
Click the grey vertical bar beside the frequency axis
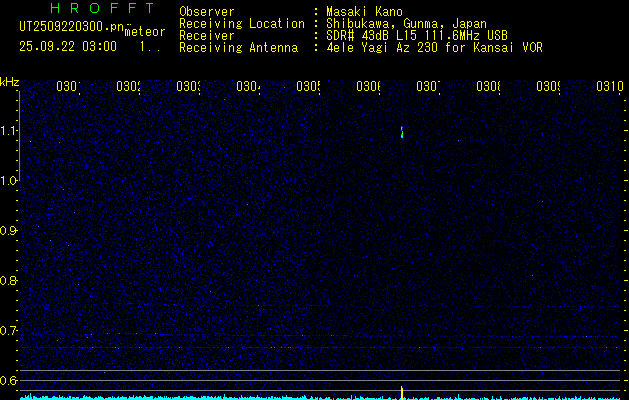click(18, 136)
